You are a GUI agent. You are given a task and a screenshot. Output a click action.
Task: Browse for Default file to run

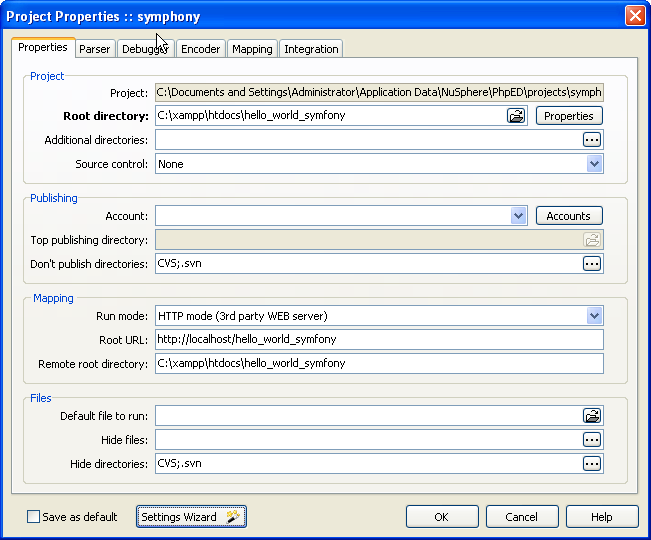(x=592, y=416)
